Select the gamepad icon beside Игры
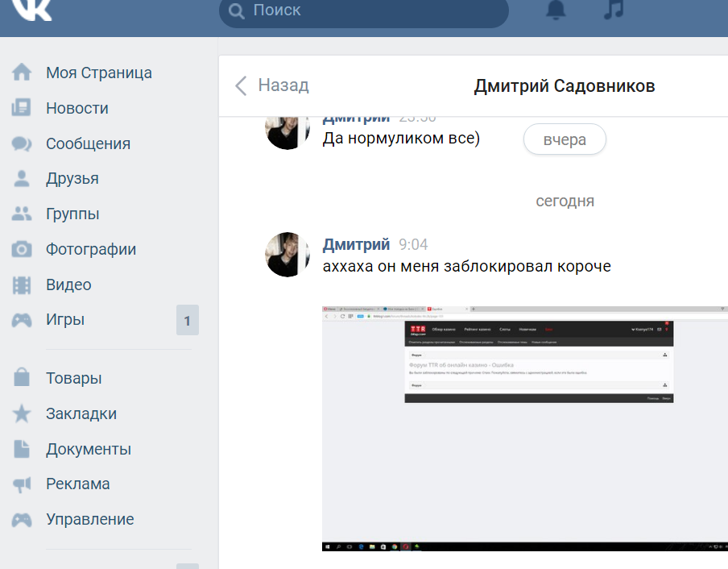This screenshot has width=728, height=569. tap(23, 319)
